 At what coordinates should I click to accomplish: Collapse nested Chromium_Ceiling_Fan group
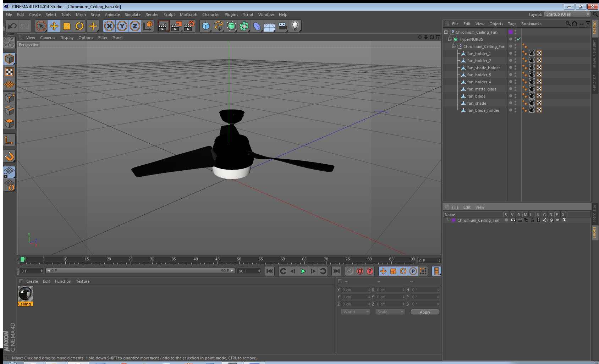(x=454, y=46)
